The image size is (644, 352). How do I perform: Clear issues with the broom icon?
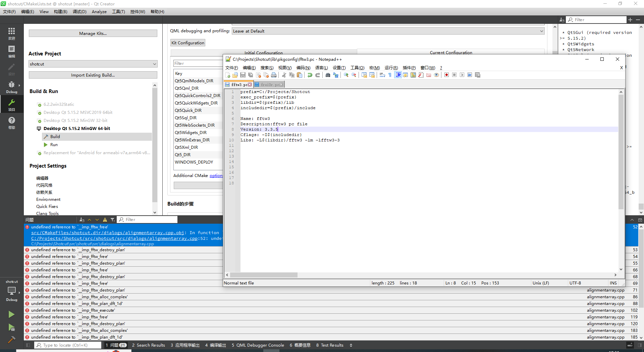click(82, 219)
